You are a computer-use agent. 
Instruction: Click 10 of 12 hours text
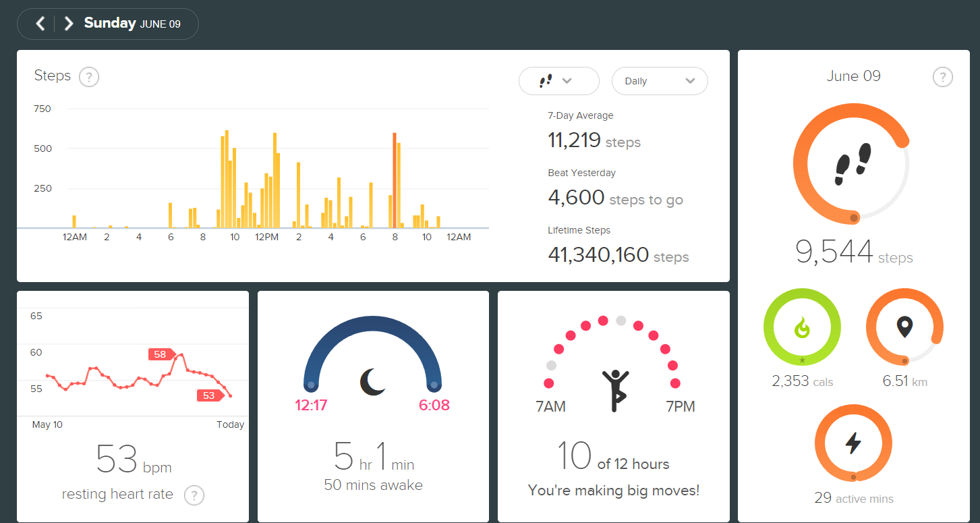coord(613,457)
